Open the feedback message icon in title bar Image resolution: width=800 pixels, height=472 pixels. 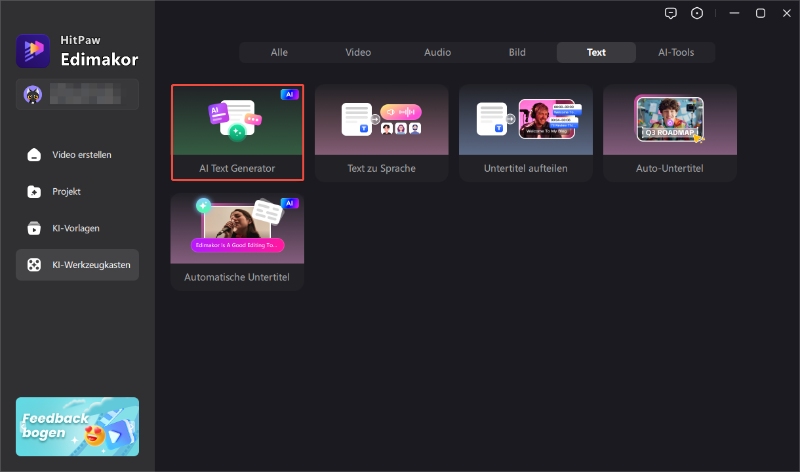[x=670, y=13]
